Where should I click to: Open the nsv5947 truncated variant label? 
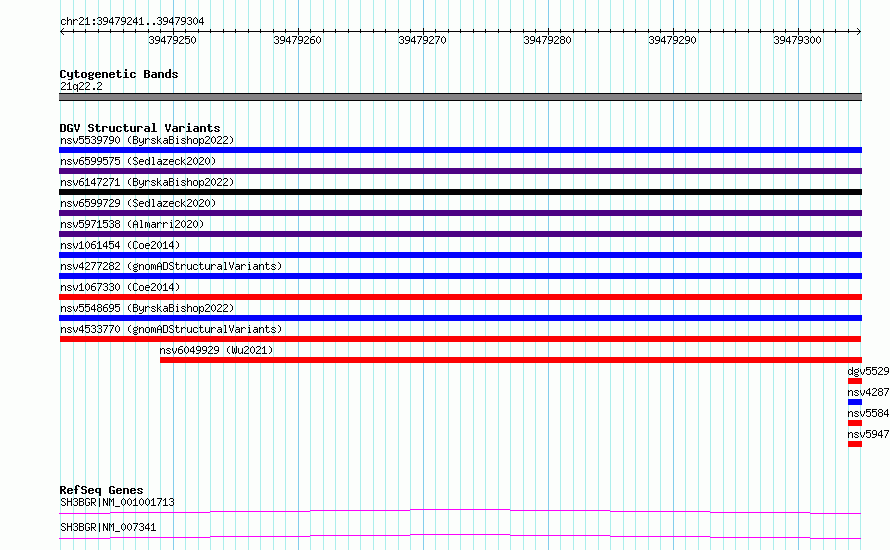coord(868,434)
